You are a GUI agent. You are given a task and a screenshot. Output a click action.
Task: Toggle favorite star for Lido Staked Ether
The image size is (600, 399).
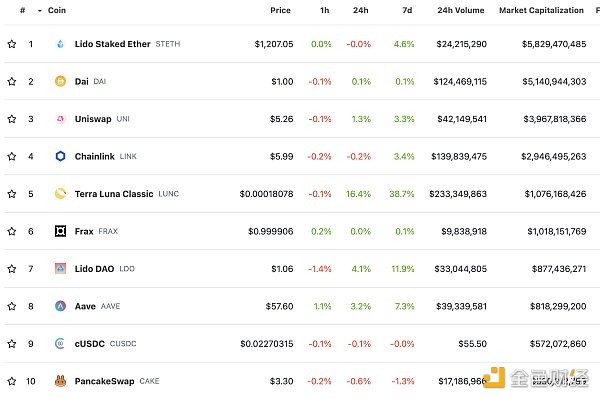click(12, 44)
